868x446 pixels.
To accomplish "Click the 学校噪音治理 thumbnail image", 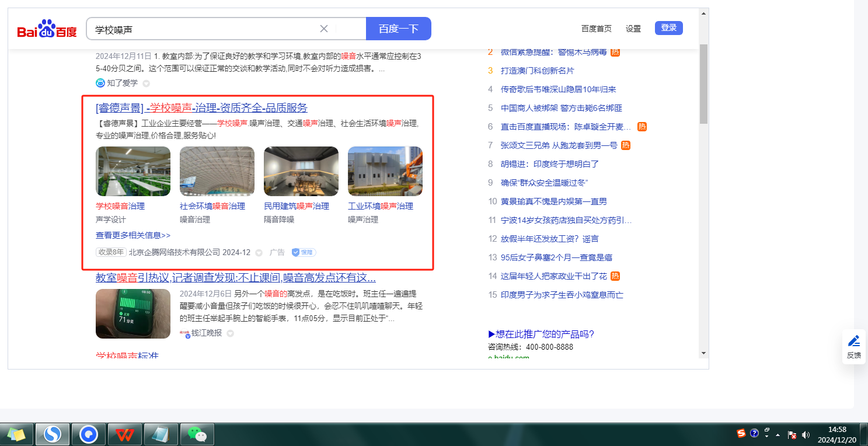I will tap(133, 171).
